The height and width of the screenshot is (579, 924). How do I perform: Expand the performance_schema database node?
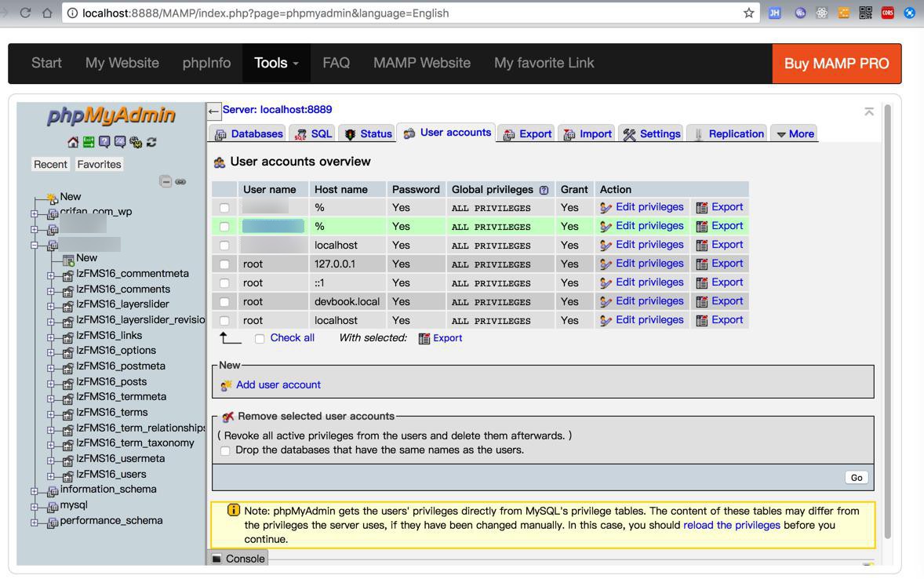(35, 523)
